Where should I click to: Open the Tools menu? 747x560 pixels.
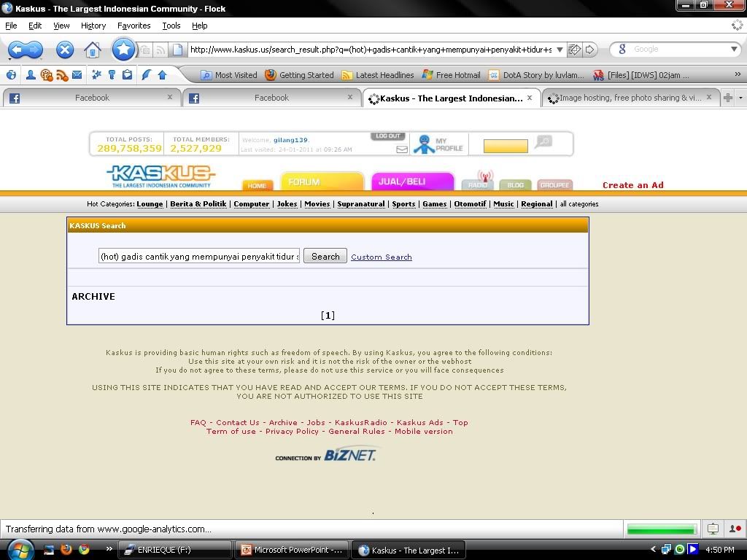point(171,26)
